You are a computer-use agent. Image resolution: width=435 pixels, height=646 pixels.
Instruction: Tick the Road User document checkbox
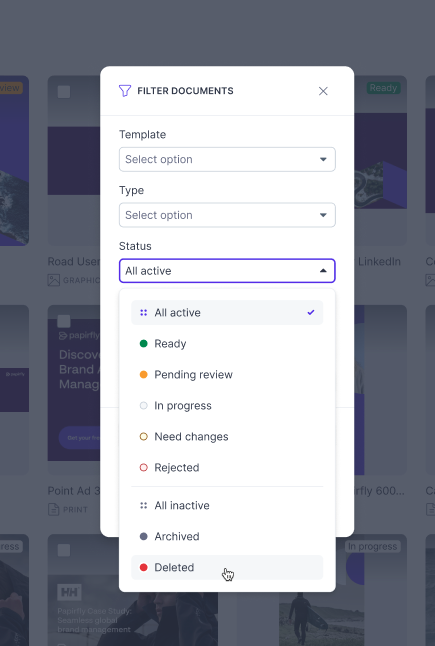64,92
